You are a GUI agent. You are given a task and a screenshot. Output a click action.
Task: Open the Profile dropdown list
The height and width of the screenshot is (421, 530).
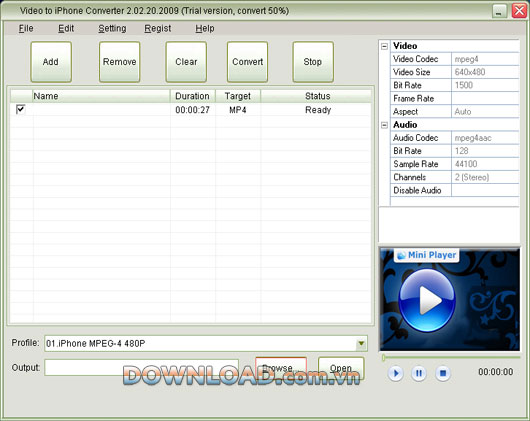pyautogui.click(x=361, y=344)
